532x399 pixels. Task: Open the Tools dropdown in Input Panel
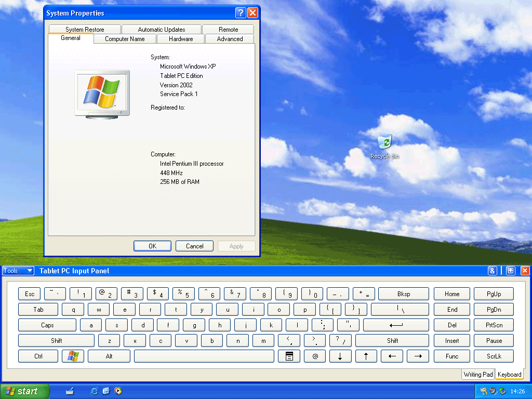[x=18, y=271]
